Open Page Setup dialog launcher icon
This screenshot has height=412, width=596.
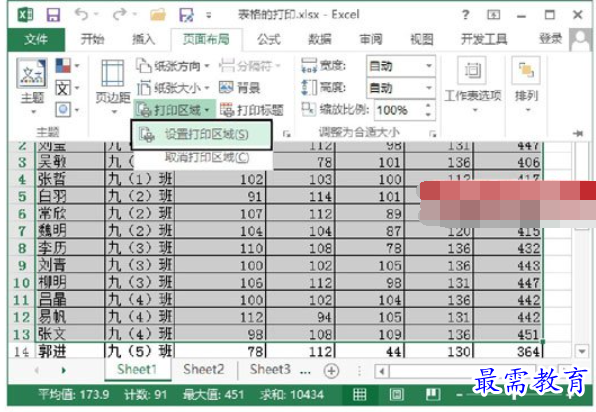tap(287, 133)
